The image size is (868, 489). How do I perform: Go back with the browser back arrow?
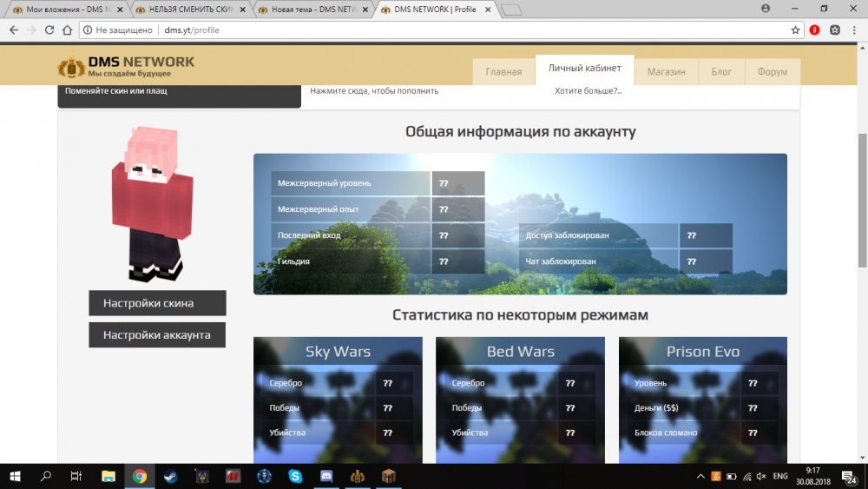pyautogui.click(x=13, y=30)
